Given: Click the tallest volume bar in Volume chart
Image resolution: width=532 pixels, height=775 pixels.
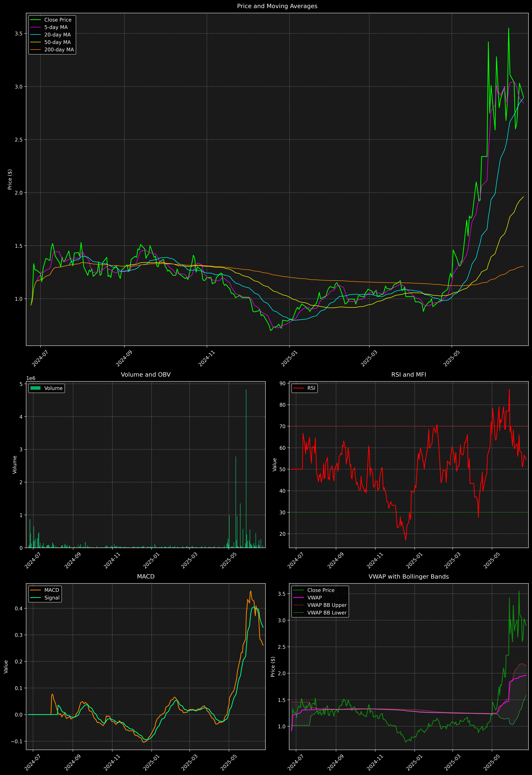Looking at the screenshot, I should pyautogui.click(x=246, y=469).
